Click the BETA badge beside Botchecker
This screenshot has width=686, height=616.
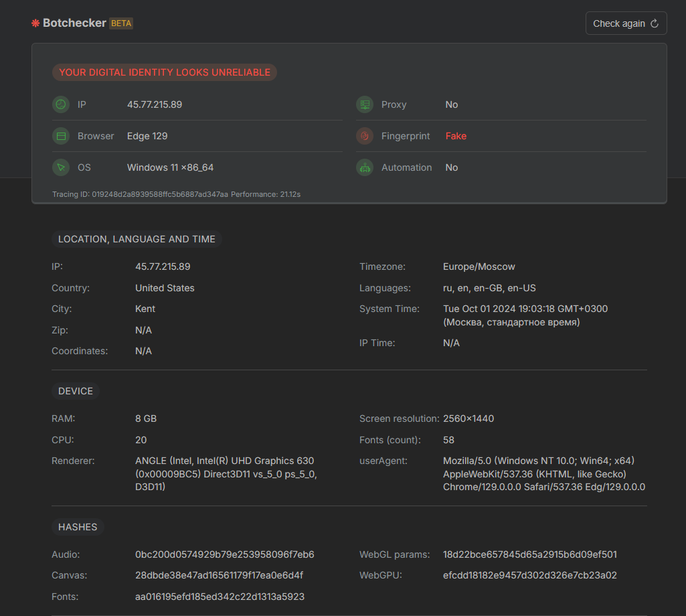coord(121,23)
